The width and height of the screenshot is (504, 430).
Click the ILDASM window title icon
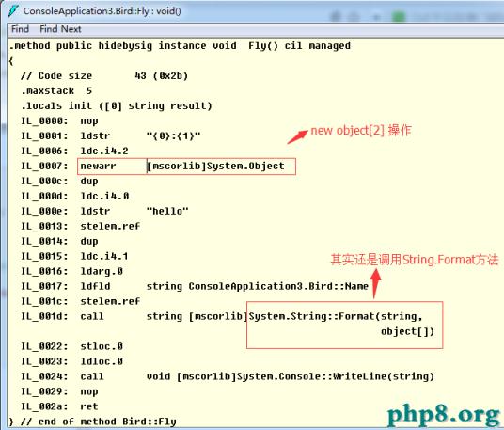(13, 11)
